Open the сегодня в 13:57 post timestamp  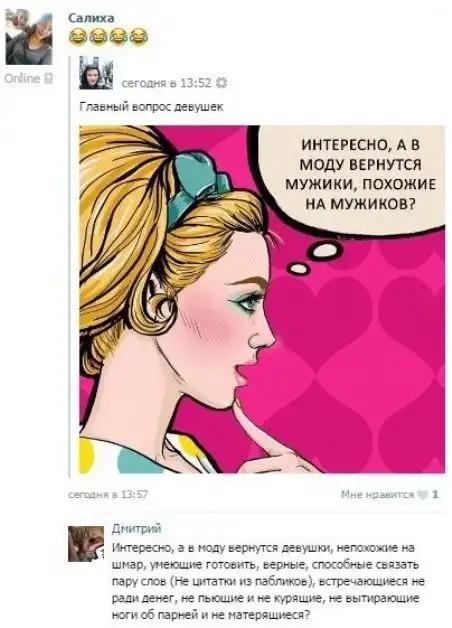pos(108,495)
